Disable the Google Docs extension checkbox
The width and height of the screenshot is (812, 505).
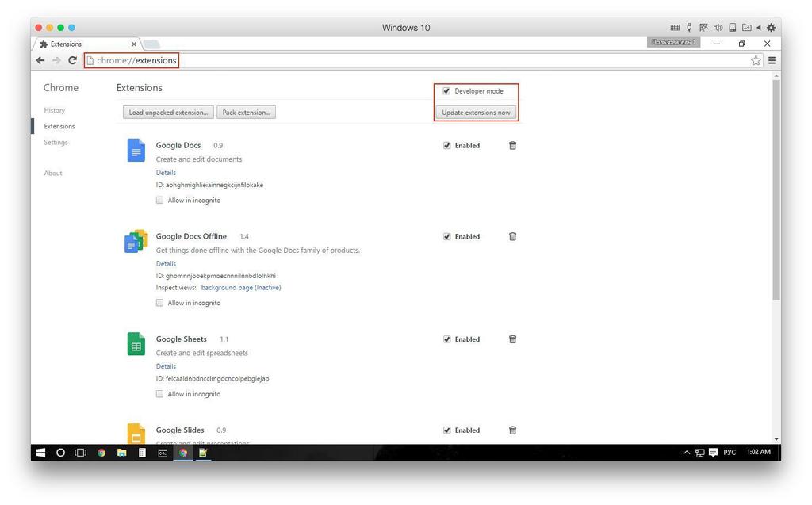click(447, 146)
